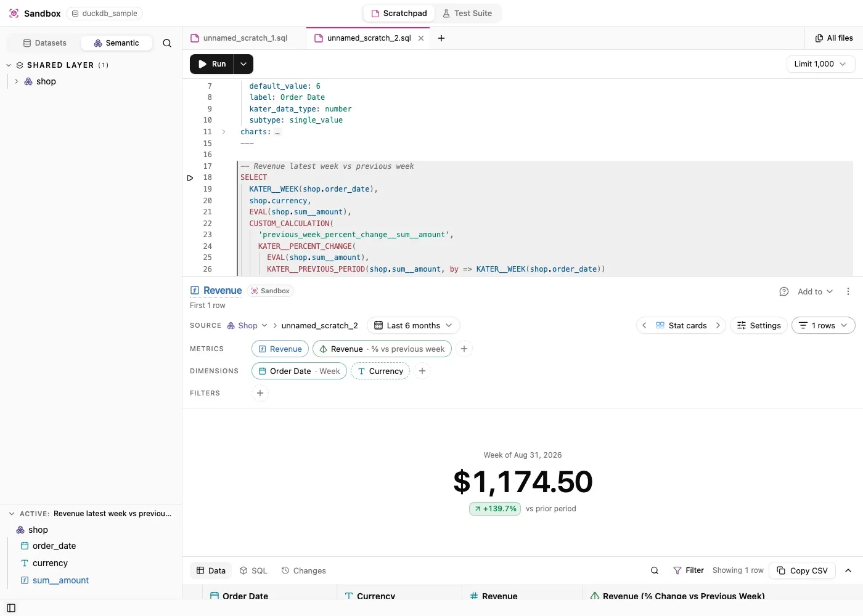This screenshot has height=616, width=863.
Task: Add a new scratch file tab
Action: [441, 38]
